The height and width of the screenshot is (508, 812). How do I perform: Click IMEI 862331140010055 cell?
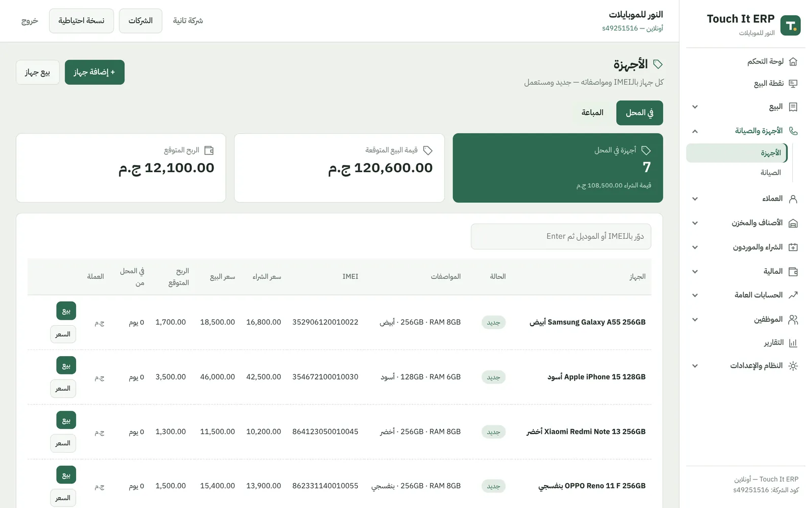[x=325, y=486]
